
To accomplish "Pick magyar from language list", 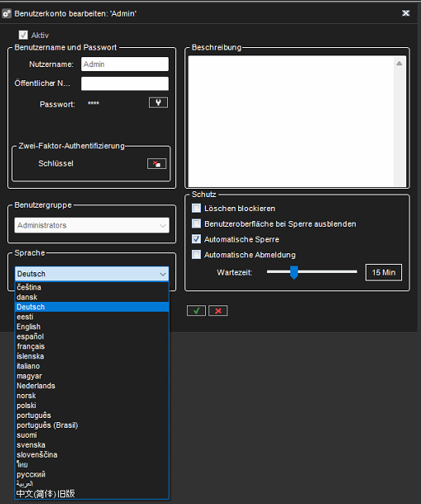I will (92, 376).
